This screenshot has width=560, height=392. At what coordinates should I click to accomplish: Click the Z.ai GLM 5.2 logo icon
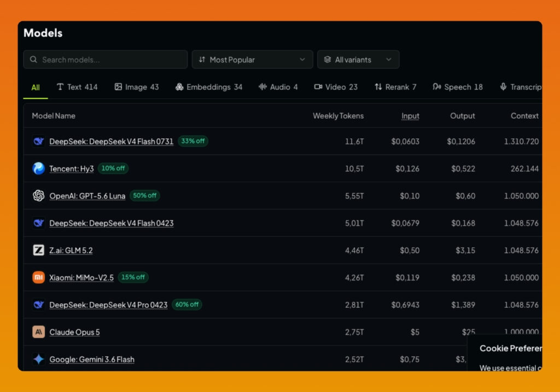[x=39, y=250]
